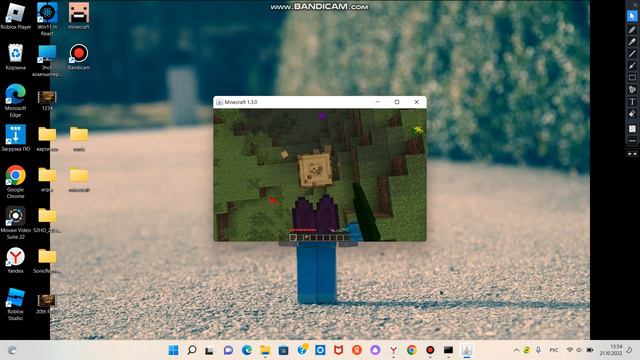Select the arrow cursor tool in Bandicam toolbar
Viewport: 640px width, 360px height.
coord(632,16)
